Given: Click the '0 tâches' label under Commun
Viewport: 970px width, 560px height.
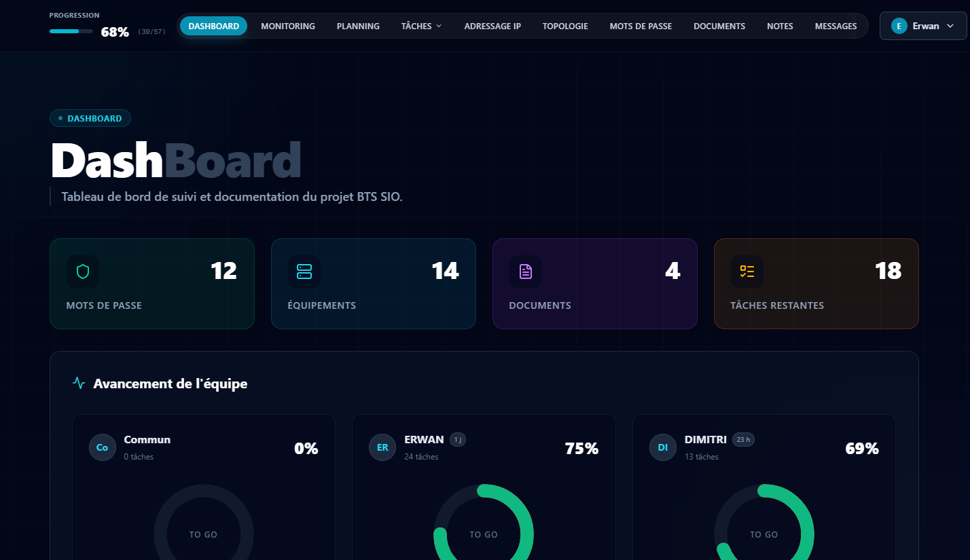Looking at the screenshot, I should click(139, 457).
